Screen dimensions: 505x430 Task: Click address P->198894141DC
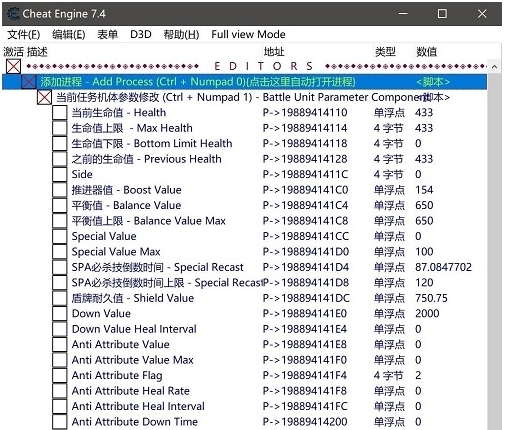click(306, 298)
